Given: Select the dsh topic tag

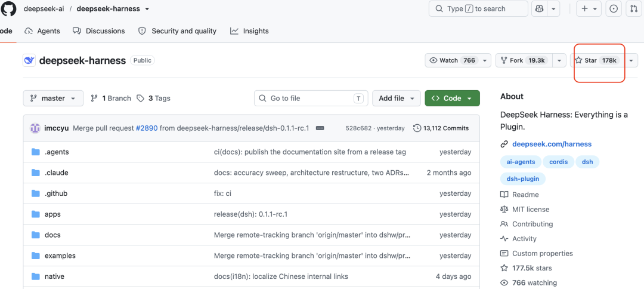Looking at the screenshot, I should [587, 162].
